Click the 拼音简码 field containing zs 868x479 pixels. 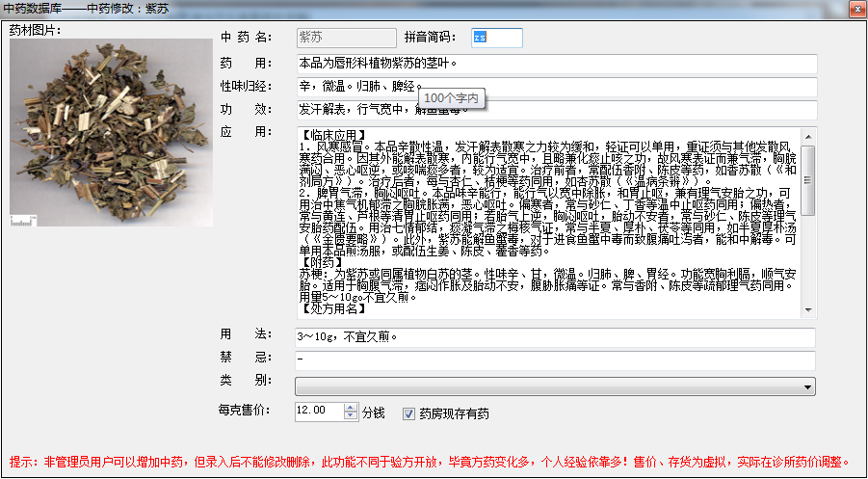(496, 38)
